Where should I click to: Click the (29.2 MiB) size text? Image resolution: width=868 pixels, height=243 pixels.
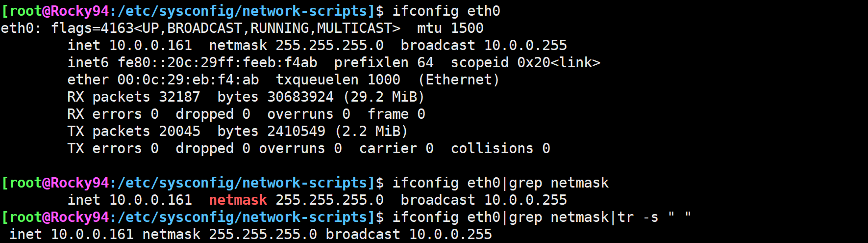click(x=383, y=97)
